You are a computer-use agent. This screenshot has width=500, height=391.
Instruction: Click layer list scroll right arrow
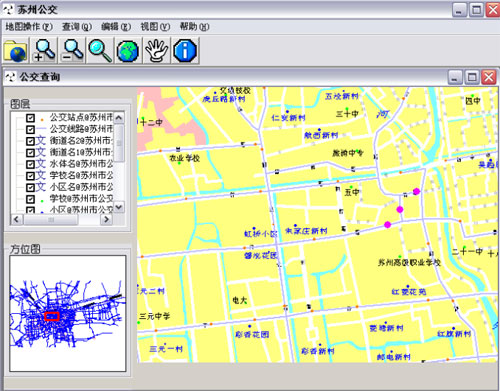tap(106, 219)
